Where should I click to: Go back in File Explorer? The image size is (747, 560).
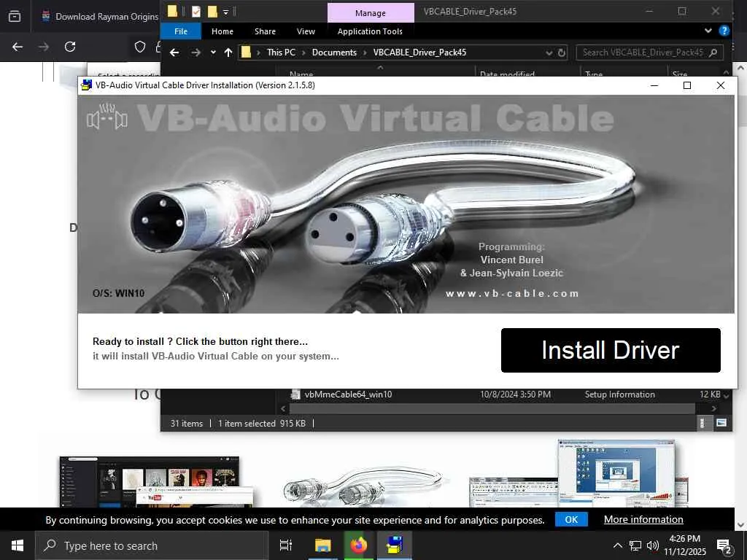point(174,52)
